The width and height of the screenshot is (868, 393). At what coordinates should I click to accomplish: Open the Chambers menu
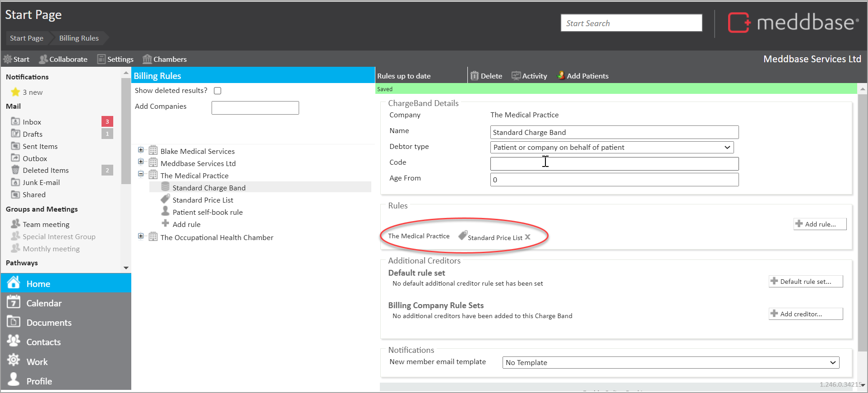[x=164, y=59]
